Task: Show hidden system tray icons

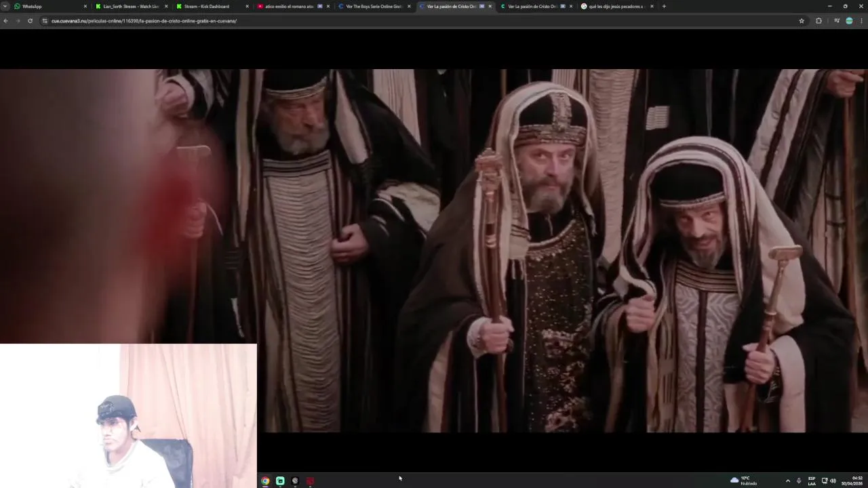Action: pyautogui.click(x=787, y=481)
